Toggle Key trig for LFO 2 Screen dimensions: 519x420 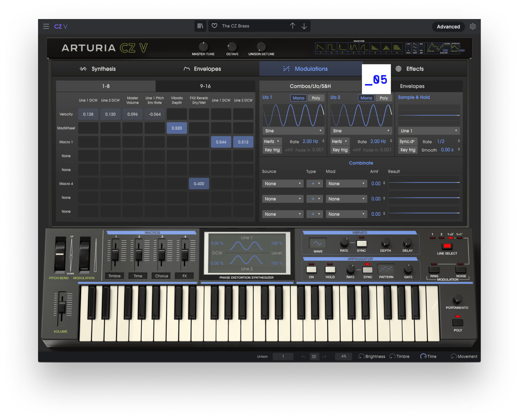click(x=340, y=149)
